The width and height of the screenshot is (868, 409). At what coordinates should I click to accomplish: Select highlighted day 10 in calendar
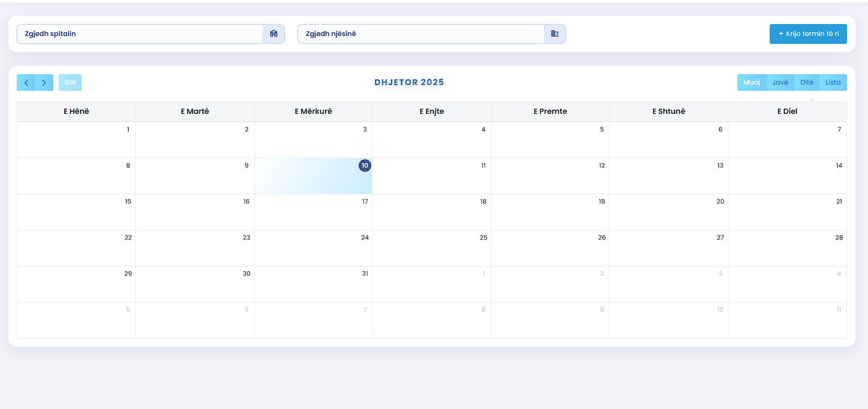click(x=364, y=166)
